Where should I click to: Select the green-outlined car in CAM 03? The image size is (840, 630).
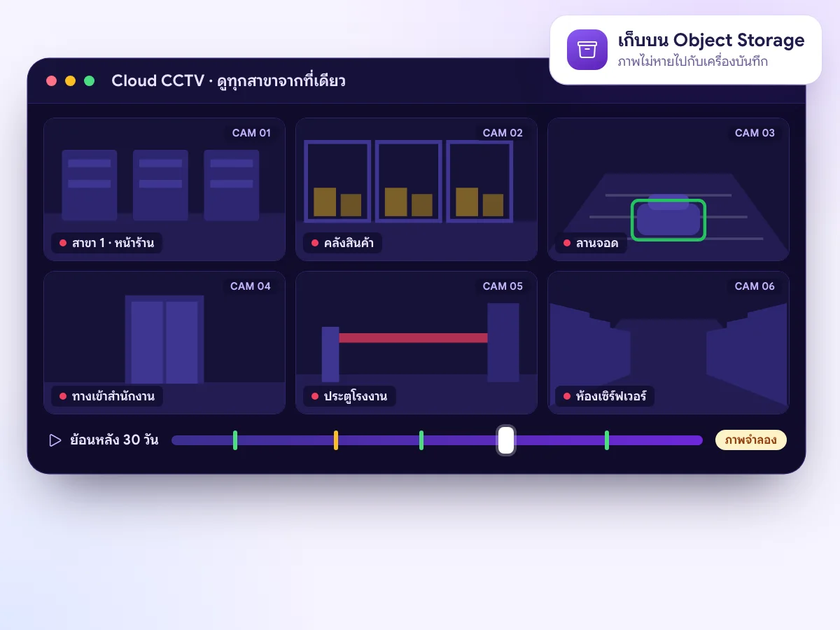668,220
